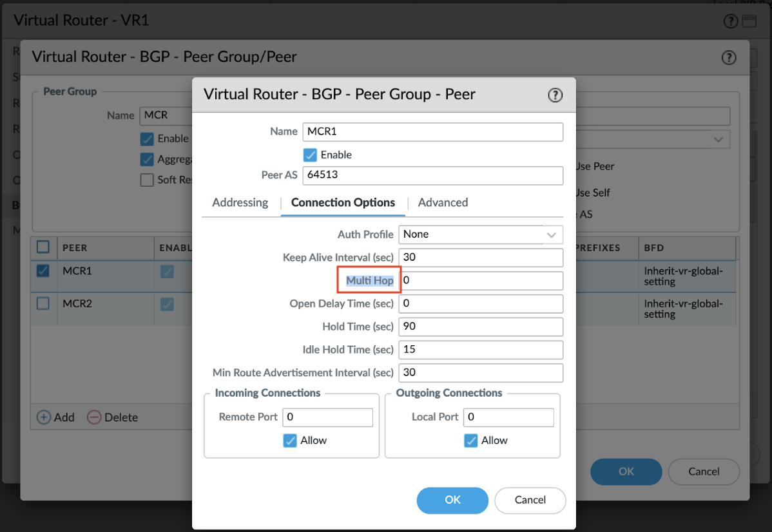Deselect the MCR1 row checkbox
Viewport: 772px width, 532px height.
[43, 271]
